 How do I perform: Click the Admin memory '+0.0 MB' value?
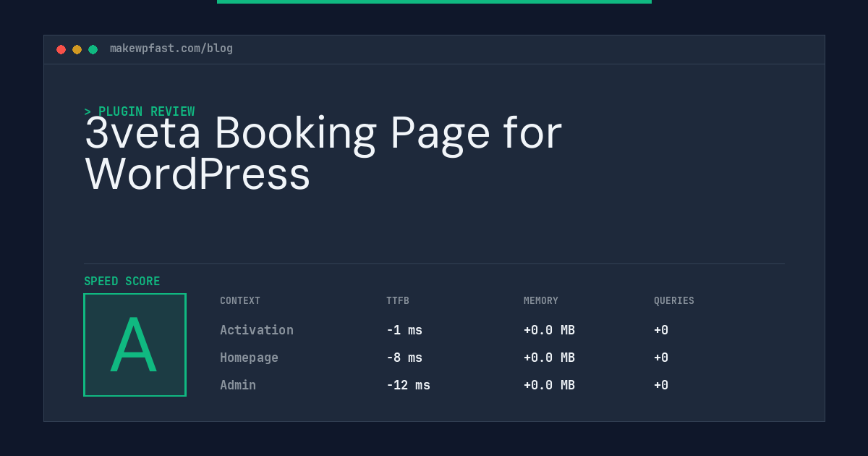(x=549, y=385)
